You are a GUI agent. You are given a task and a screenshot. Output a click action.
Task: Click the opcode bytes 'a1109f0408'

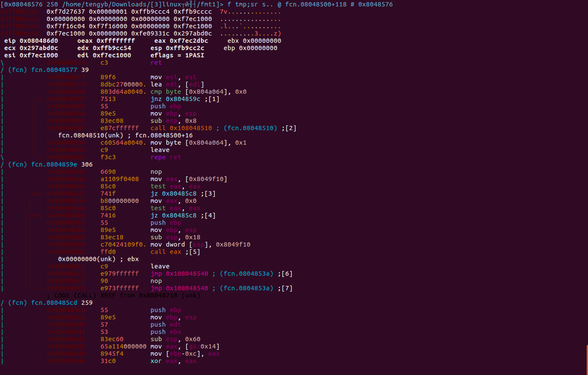pyautogui.click(x=120, y=179)
